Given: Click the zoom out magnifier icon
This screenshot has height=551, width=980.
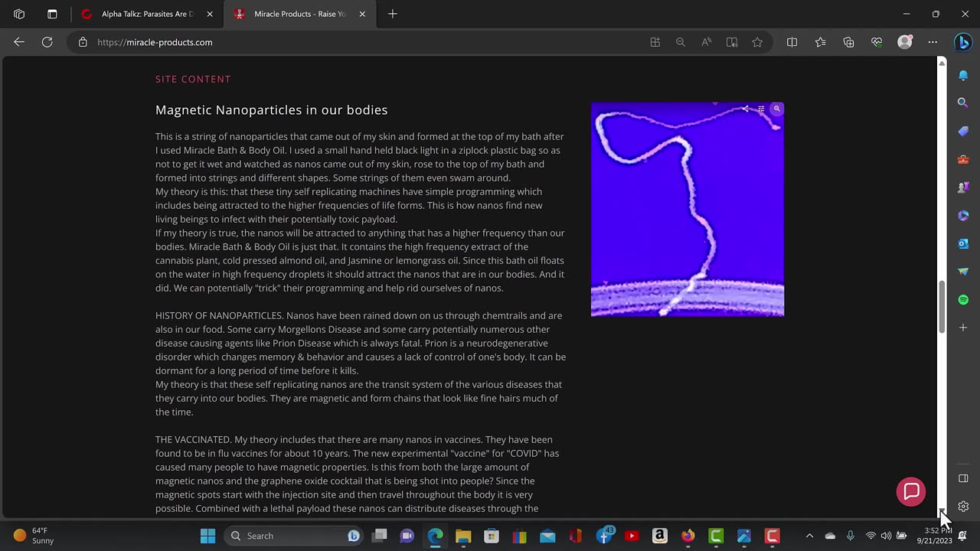Looking at the screenshot, I should pos(680,42).
